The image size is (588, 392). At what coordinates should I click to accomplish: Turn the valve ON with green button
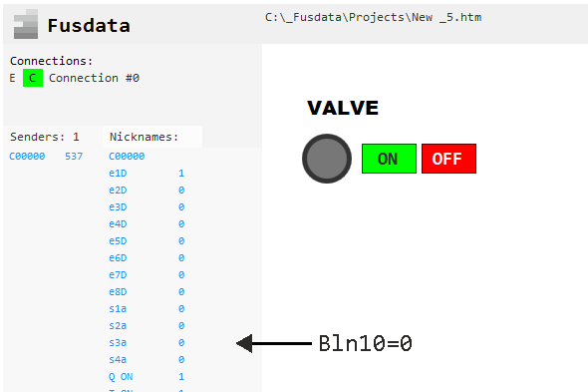pos(389,159)
